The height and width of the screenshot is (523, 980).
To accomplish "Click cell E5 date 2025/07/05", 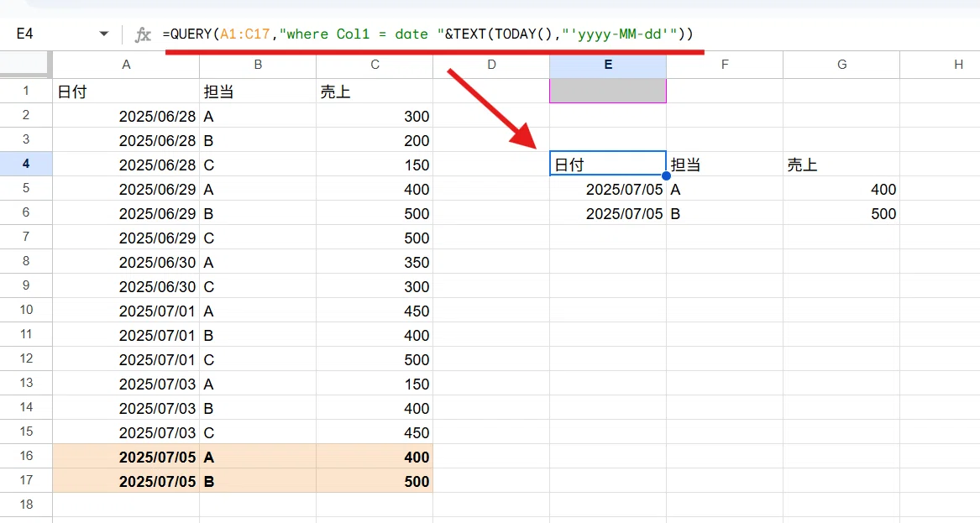I will point(608,189).
